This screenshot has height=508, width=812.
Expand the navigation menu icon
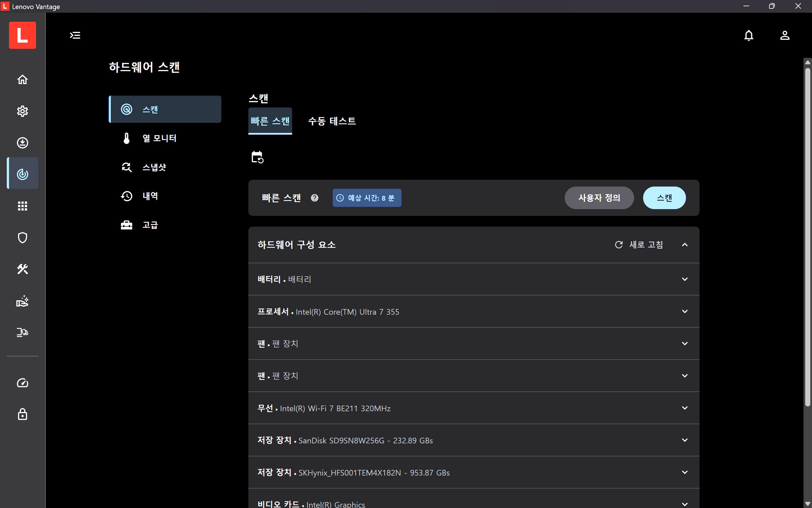coord(75,35)
